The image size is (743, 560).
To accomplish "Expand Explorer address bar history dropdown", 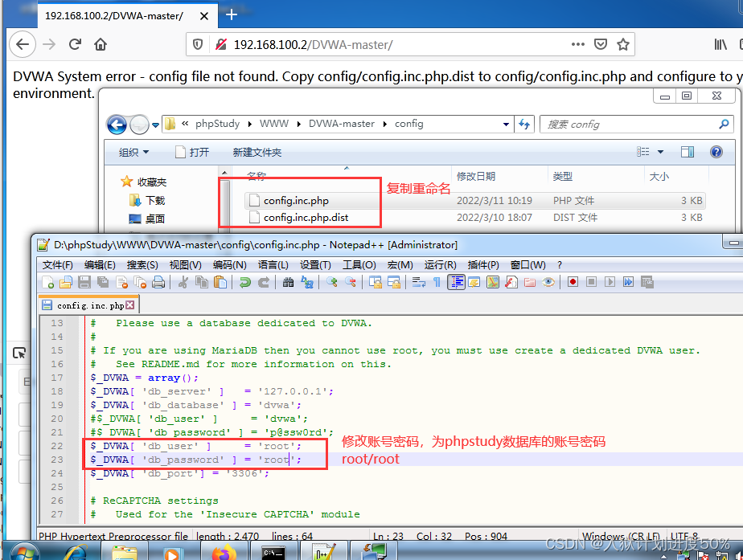I will coord(506,124).
